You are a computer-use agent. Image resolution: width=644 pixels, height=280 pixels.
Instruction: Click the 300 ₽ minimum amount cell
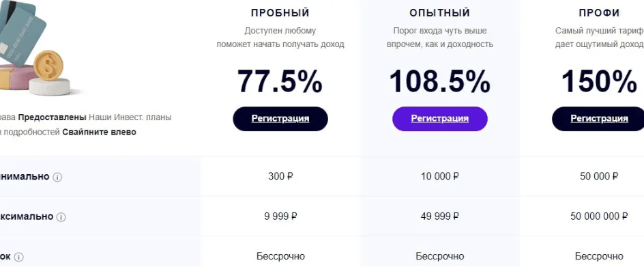point(280,176)
